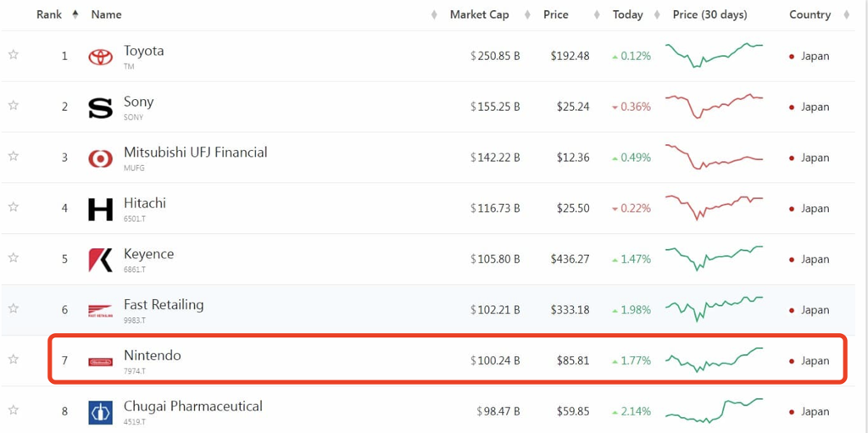Open the Chugai Pharmaceutical company link
This screenshot has width=868, height=433.
click(x=193, y=407)
